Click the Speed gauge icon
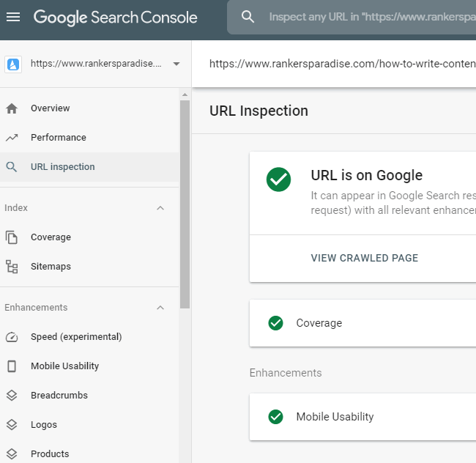Screen dimensions: 476x463 (12, 337)
